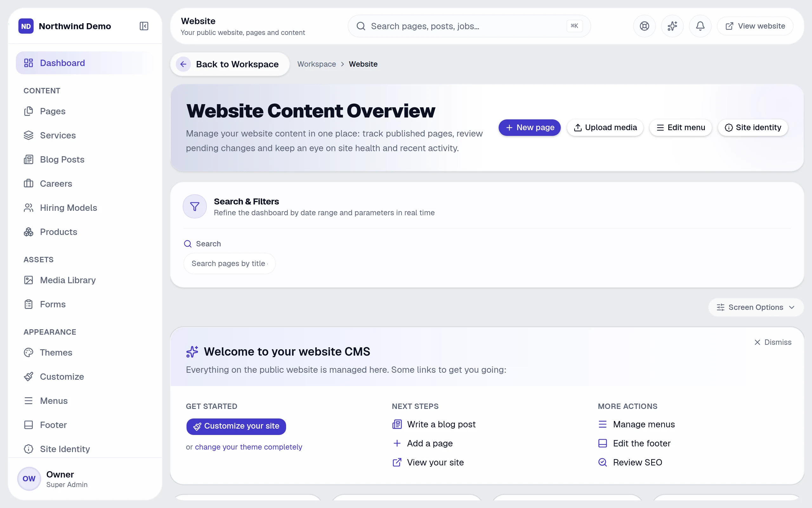Go to Blog Posts section
The image size is (812, 508).
(85, 159)
